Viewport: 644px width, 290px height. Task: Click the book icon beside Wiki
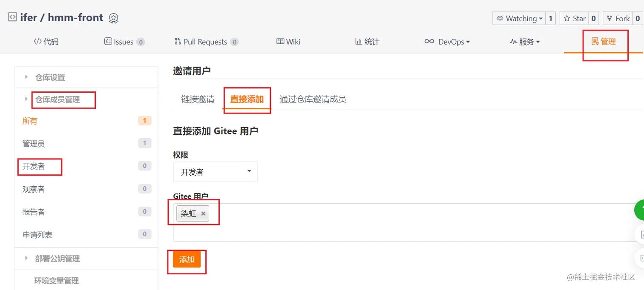tap(280, 42)
